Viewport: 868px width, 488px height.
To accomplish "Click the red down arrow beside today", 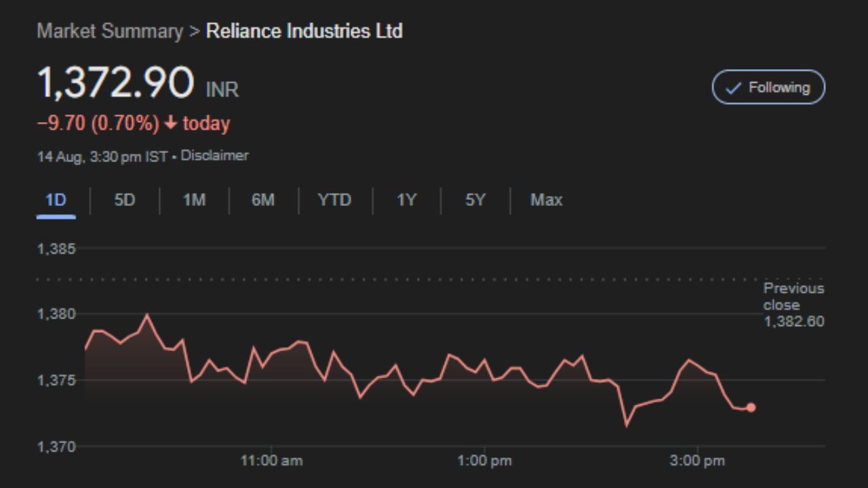I will [170, 124].
